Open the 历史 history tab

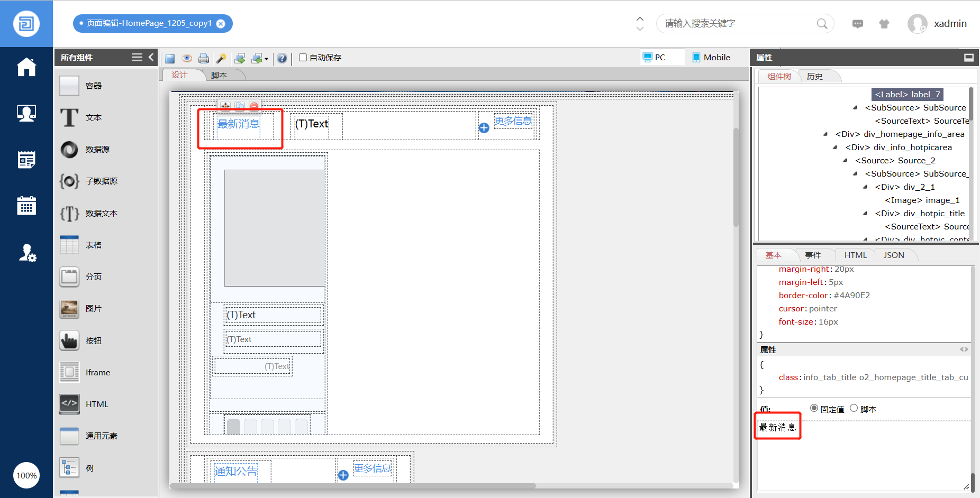click(815, 77)
